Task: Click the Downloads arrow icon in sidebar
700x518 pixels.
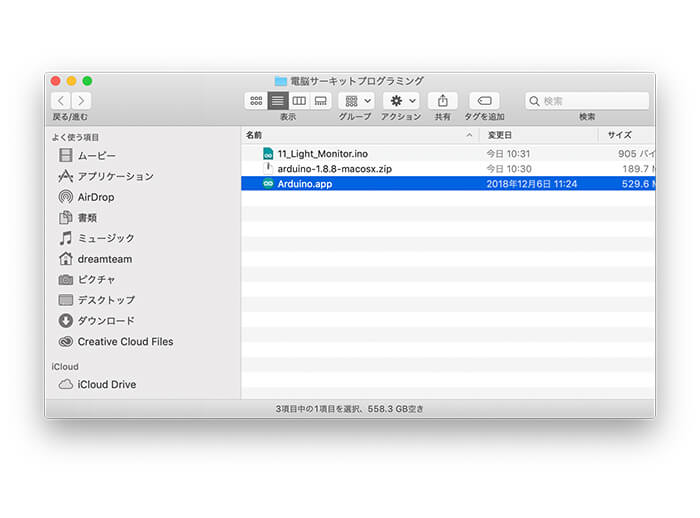Action: (x=66, y=321)
